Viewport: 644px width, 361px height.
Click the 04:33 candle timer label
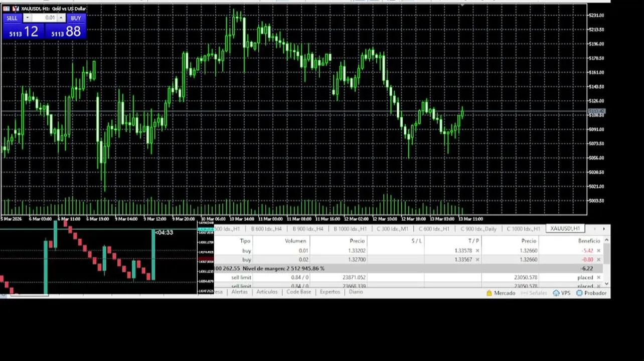coord(164,233)
